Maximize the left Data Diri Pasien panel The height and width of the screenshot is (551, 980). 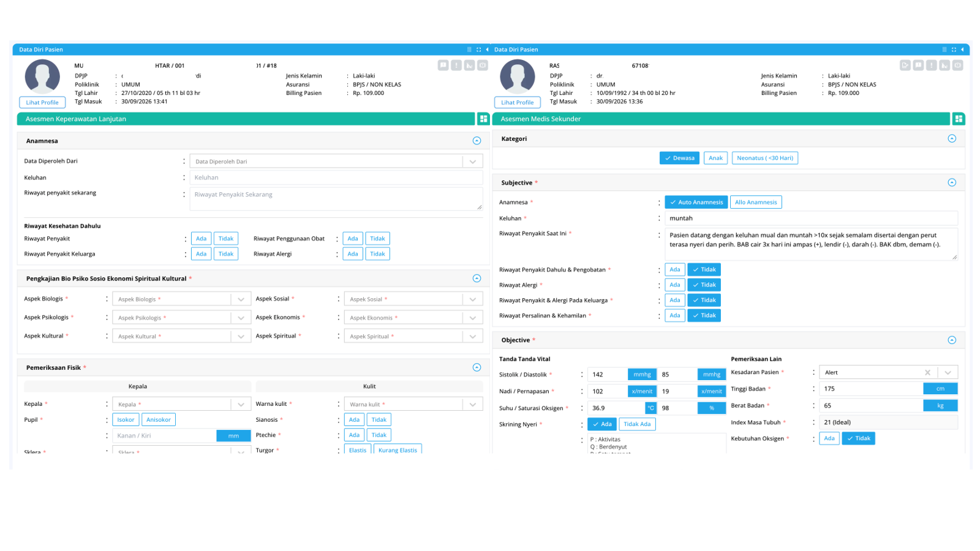click(x=478, y=50)
